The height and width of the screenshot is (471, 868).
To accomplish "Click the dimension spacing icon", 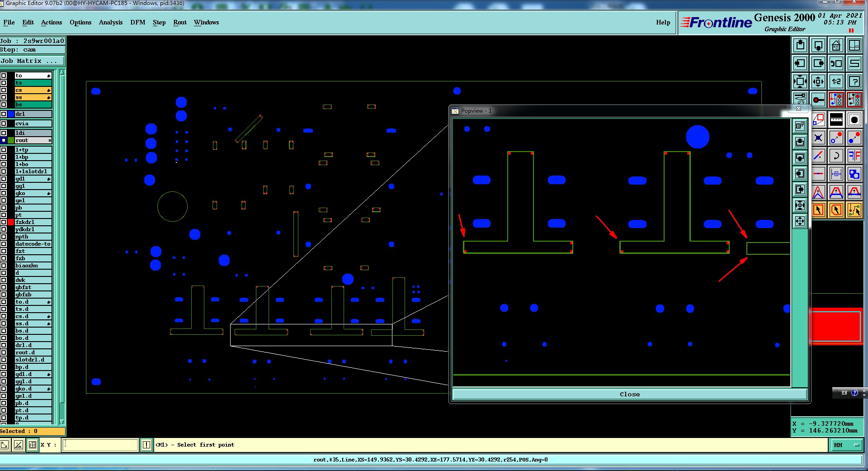I will [836, 174].
